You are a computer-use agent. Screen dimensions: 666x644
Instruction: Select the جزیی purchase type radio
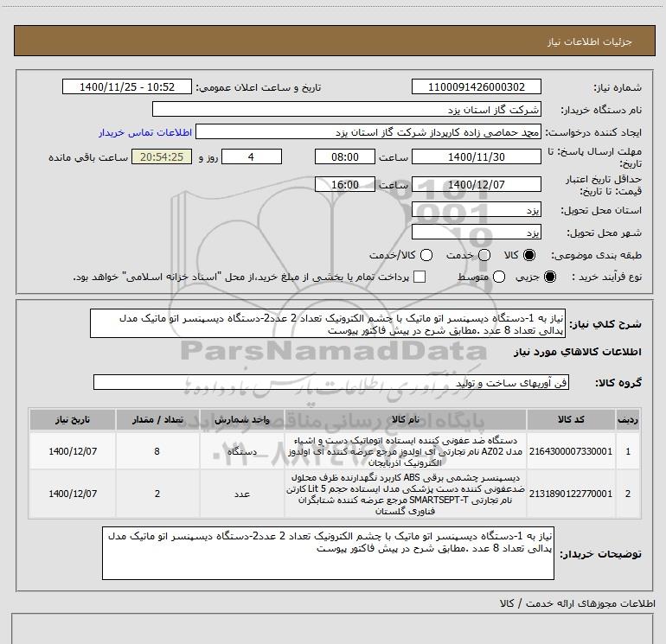(x=549, y=277)
